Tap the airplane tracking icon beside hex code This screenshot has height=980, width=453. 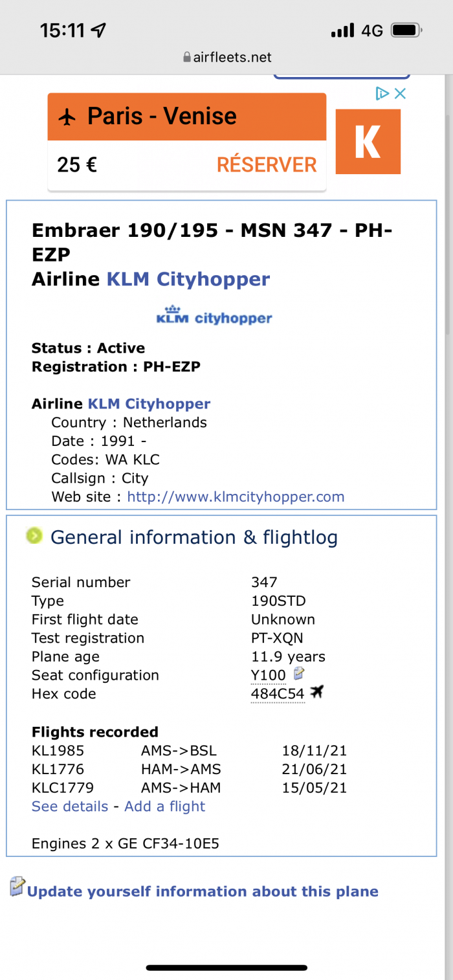(316, 693)
